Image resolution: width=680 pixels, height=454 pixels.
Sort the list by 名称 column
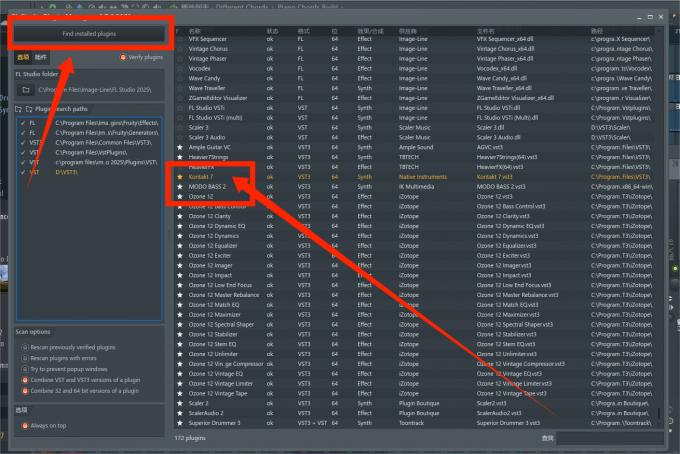195,31
